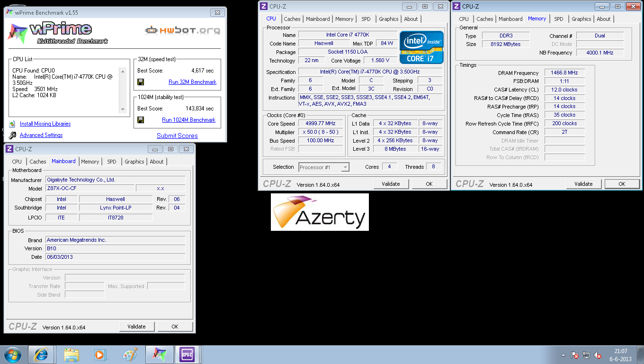Open Memory tab in CPU-Z CPU window
The width and height of the screenshot is (644, 364).
tap(344, 19)
